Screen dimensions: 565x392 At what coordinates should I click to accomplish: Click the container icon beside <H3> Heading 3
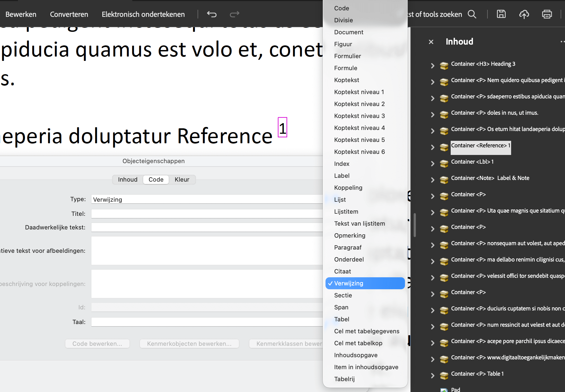pyautogui.click(x=444, y=65)
